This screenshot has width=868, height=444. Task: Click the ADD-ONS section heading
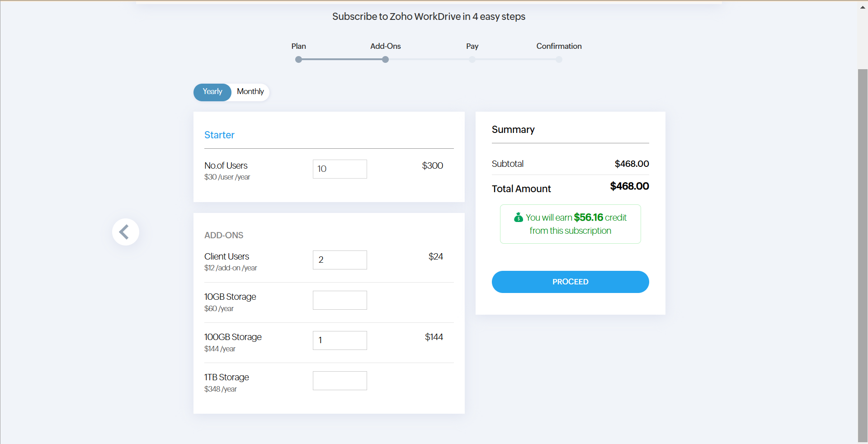(x=224, y=236)
